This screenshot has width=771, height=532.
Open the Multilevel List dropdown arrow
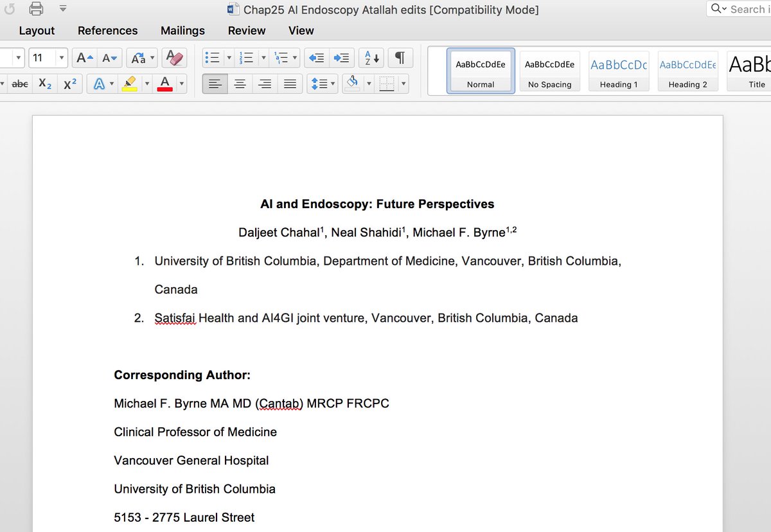point(296,58)
